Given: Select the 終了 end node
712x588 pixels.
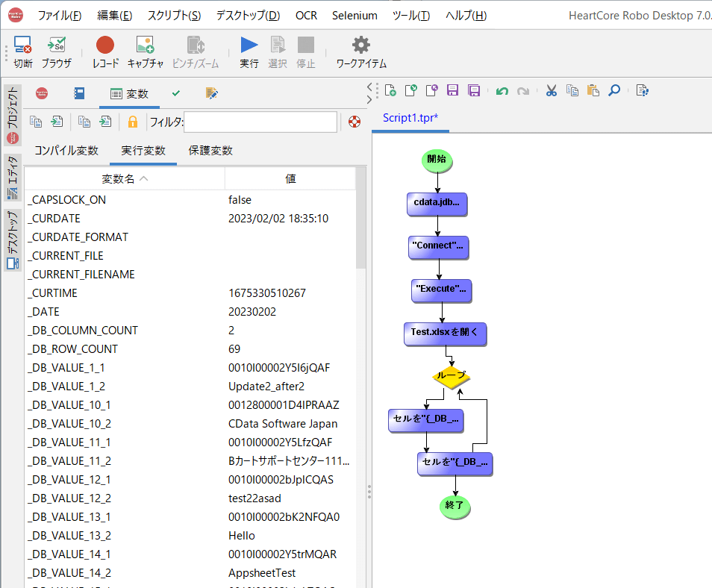Looking at the screenshot, I should point(455,506).
